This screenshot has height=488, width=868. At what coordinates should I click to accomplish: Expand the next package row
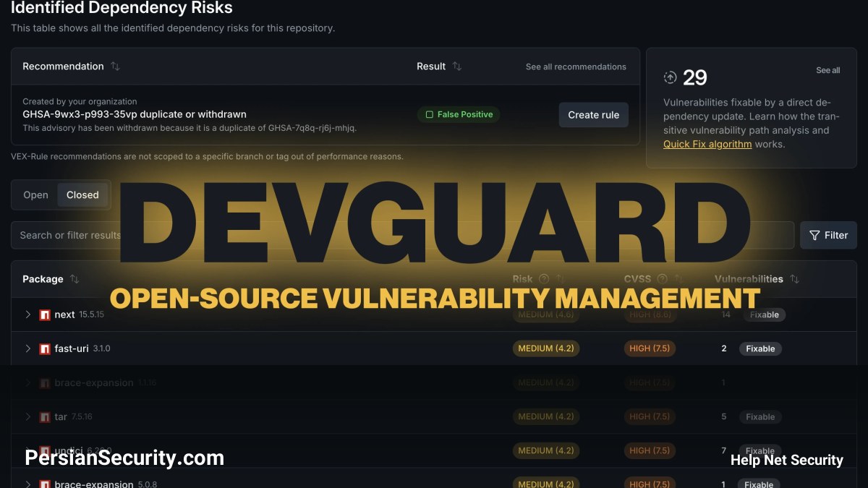(x=27, y=314)
